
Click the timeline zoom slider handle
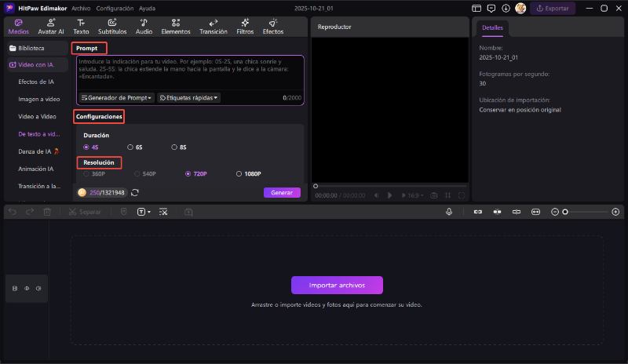(565, 212)
